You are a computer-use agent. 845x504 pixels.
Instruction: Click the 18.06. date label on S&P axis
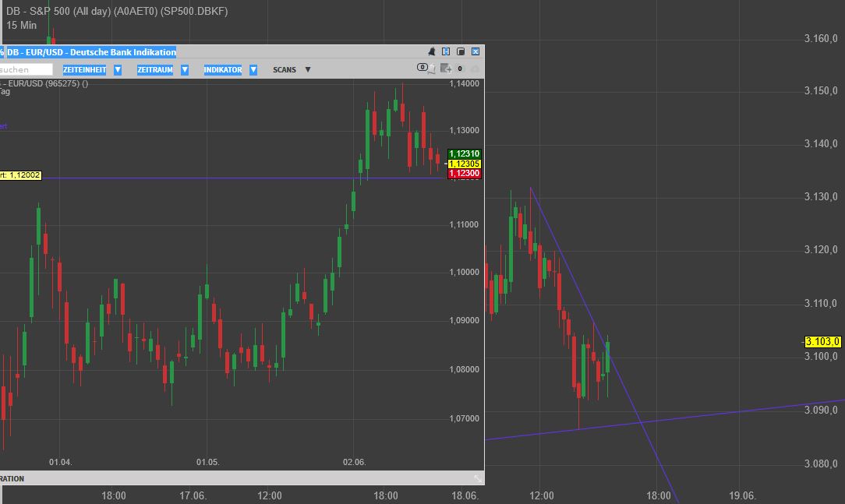[465, 495]
